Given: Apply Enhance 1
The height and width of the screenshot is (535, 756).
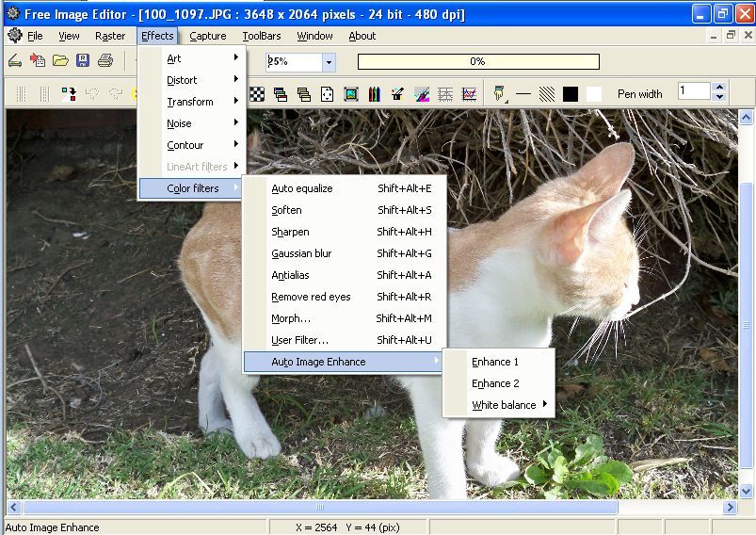Looking at the screenshot, I should tap(499, 362).
